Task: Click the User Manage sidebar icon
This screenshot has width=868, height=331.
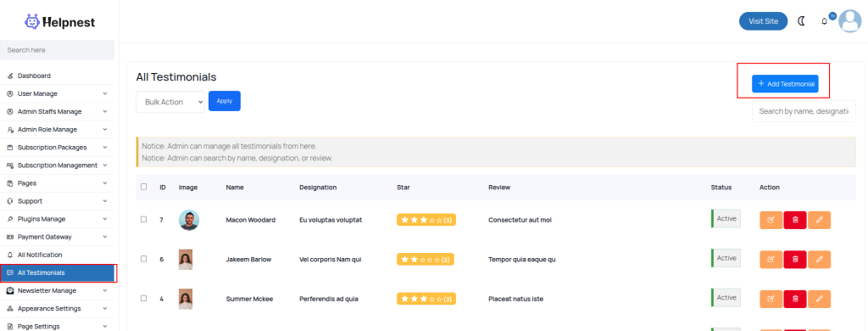Action: point(10,93)
